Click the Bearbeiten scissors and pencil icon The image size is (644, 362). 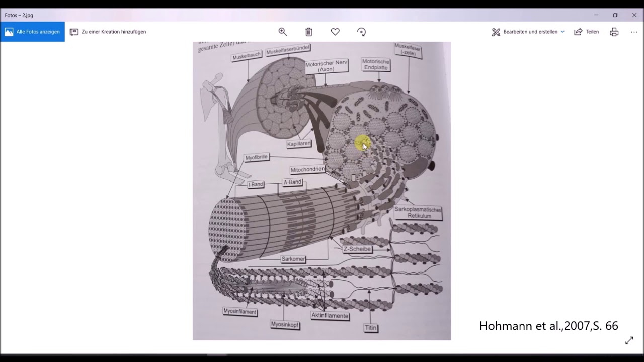point(496,32)
